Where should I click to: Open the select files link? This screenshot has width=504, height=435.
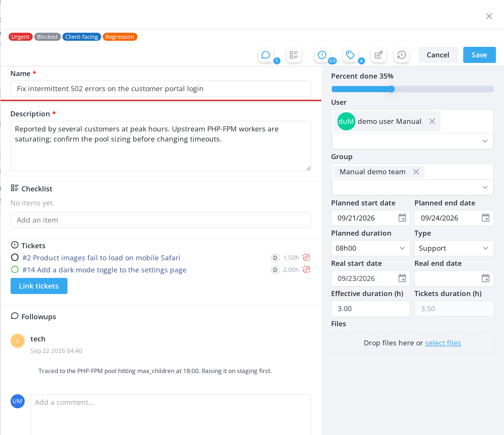pos(443,343)
